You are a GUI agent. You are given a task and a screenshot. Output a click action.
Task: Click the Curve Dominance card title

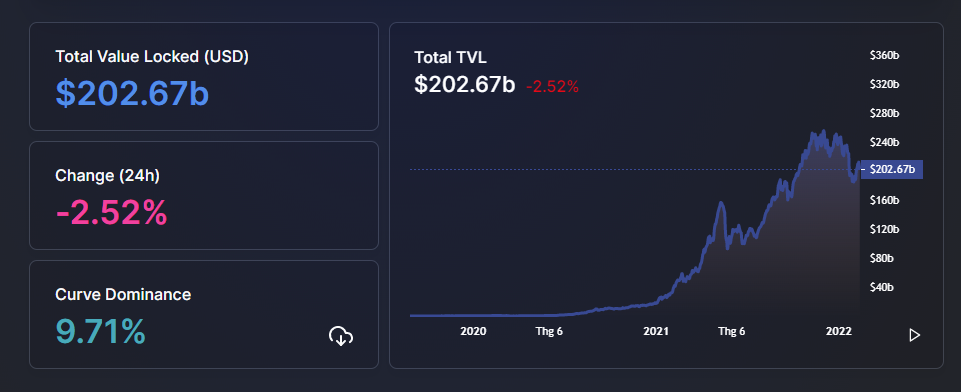pyautogui.click(x=123, y=295)
